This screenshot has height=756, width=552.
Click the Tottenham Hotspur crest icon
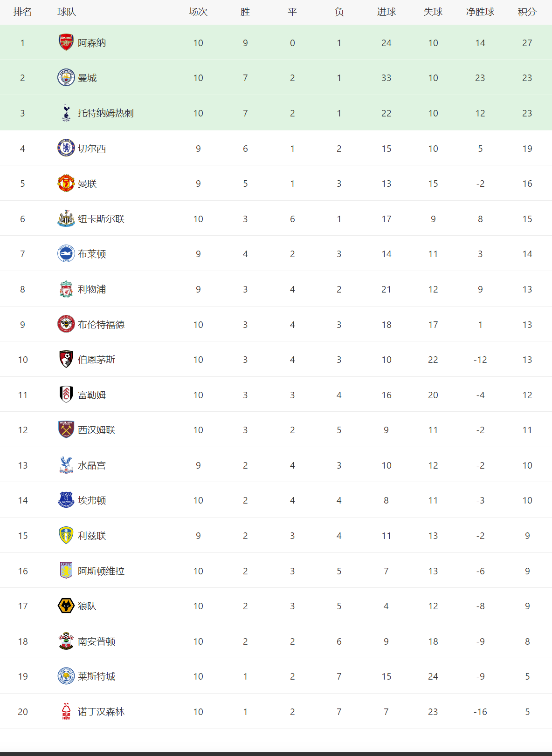66,113
